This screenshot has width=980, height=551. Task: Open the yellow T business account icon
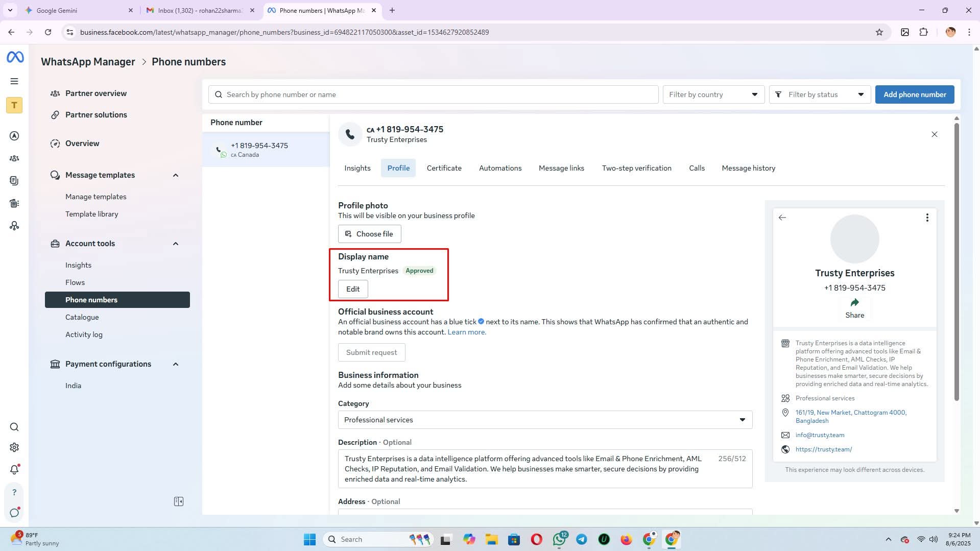14,105
